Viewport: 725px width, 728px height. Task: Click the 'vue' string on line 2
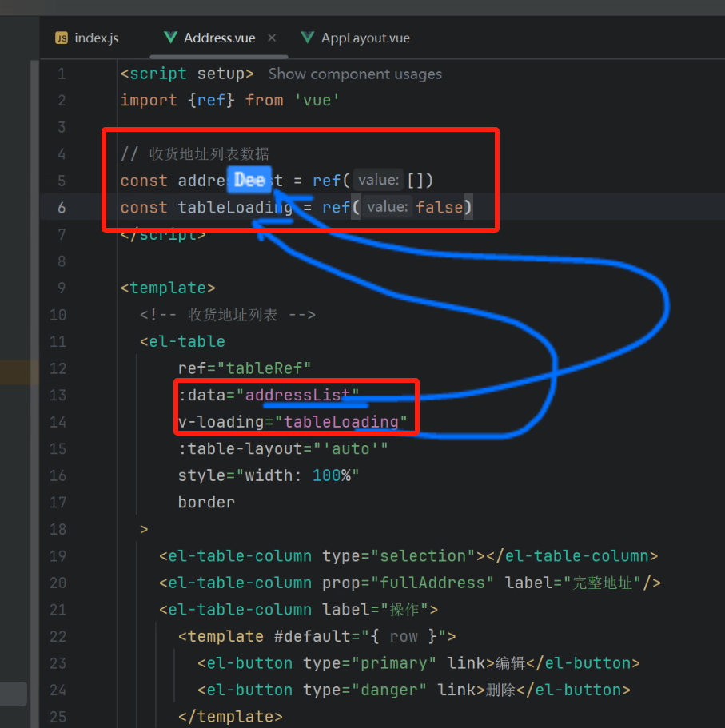coord(317,100)
